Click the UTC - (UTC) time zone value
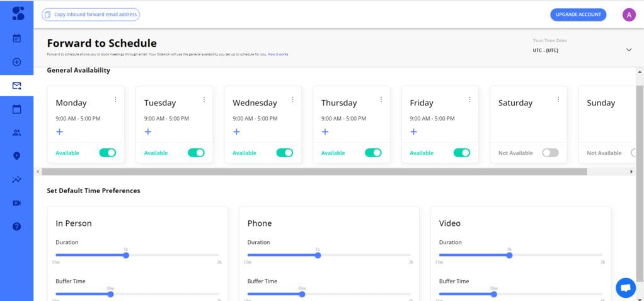This screenshot has width=644, height=301. click(x=546, y=50)
